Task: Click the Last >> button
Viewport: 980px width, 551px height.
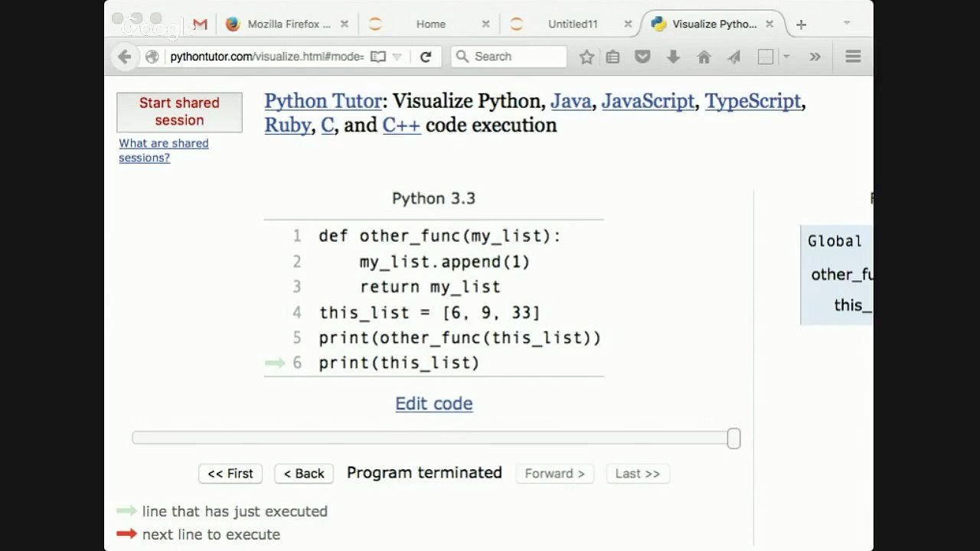Action: [638, 474]
